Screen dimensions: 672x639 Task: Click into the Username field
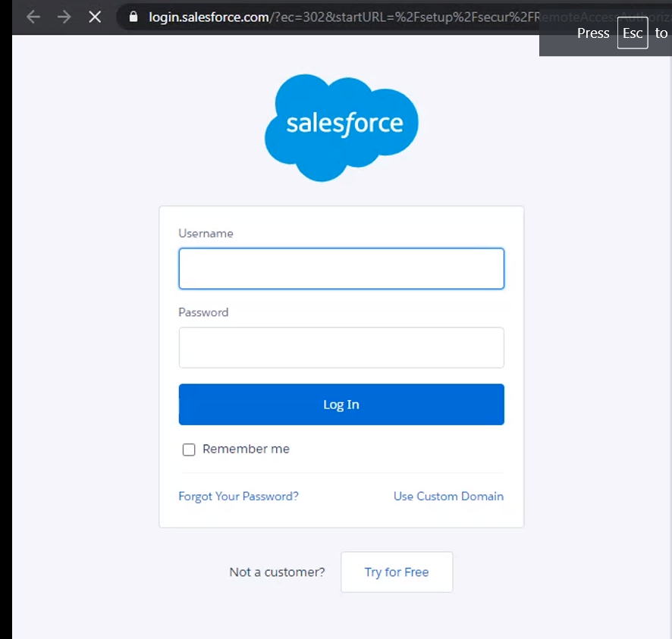(341, 268)
